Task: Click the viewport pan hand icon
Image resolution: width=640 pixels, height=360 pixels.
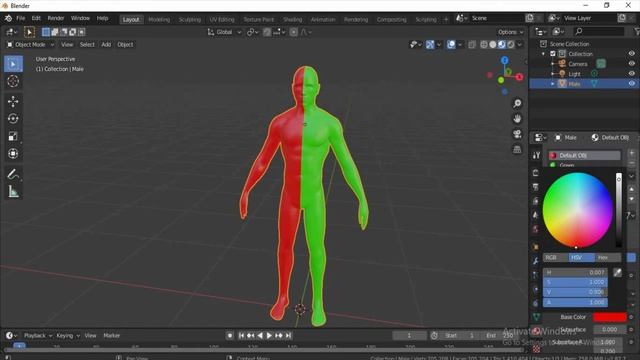Action: click(517, 119)
